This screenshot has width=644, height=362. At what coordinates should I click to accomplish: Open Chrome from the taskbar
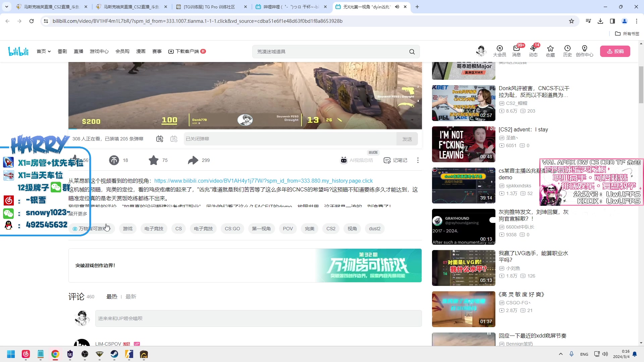55,354
